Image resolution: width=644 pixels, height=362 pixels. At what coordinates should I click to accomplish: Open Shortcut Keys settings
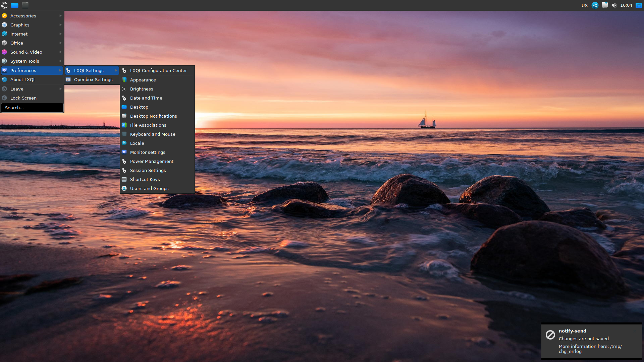point(157,179)
